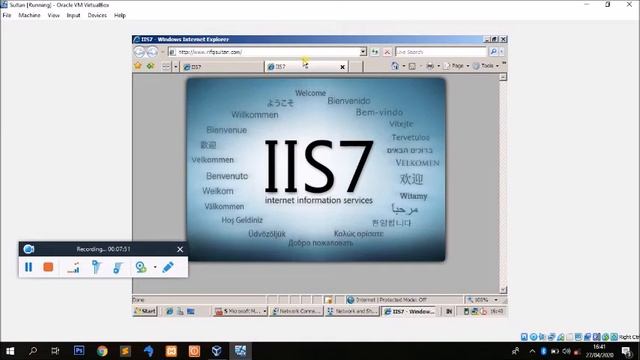
Task: Open the Input menu
Action: pyautogui.click(x=73, y=15)
